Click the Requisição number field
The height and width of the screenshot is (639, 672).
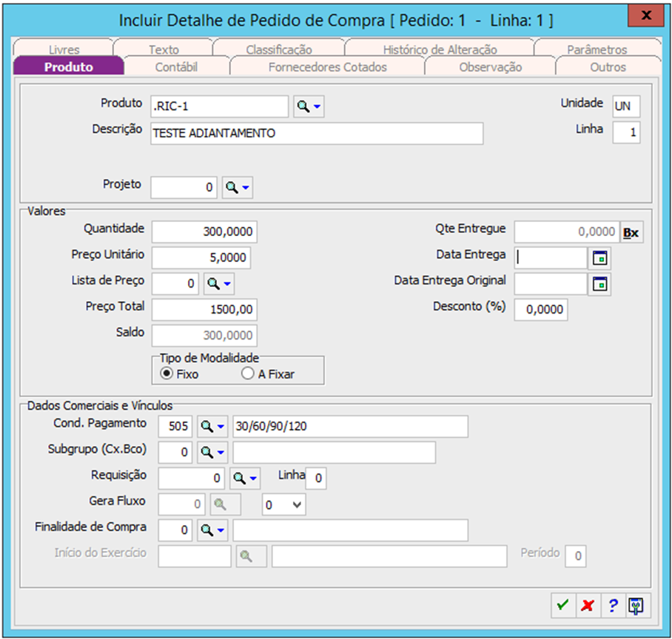click(192, 479)
